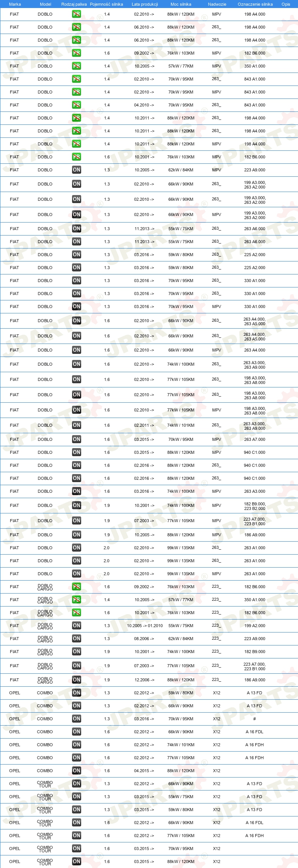Click the petrol icon in Doblo 10.2001 76kW MPV row
The image size is (298, 868).
(76, 157)
